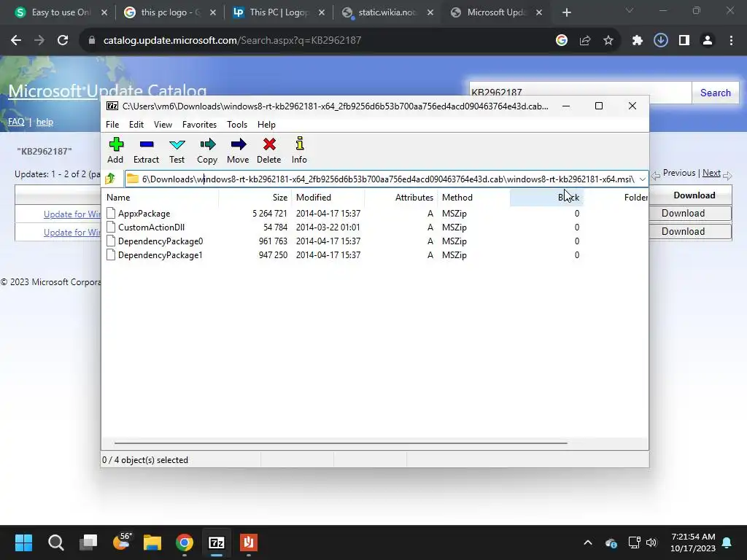The height and width of the screenshot is (560, 747).
Task: Open Task View on taskbar
Action: (88, 542)
